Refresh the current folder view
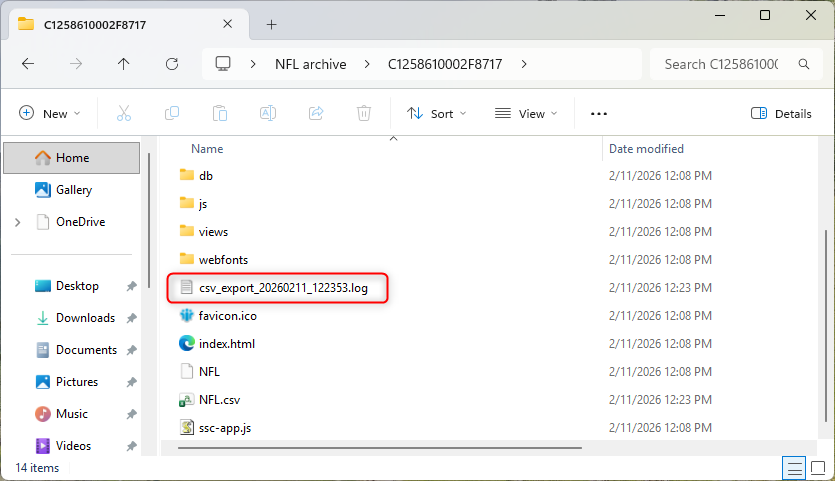 pos(171,64)
